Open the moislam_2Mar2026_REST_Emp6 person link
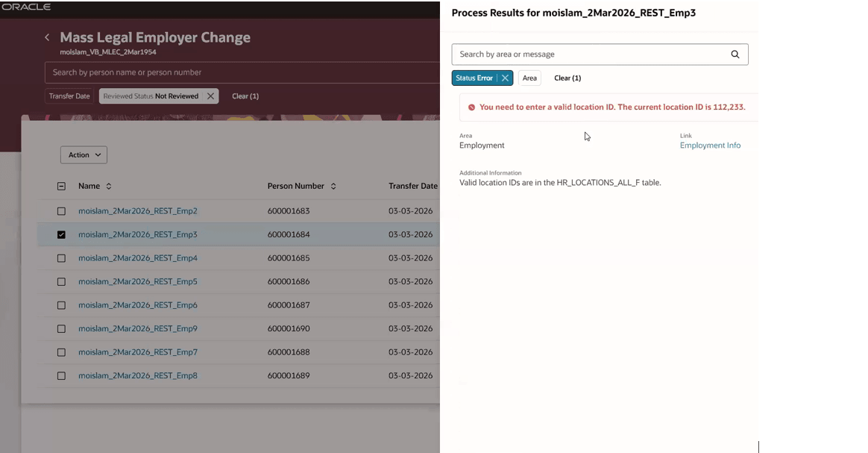 coord(138,305)
